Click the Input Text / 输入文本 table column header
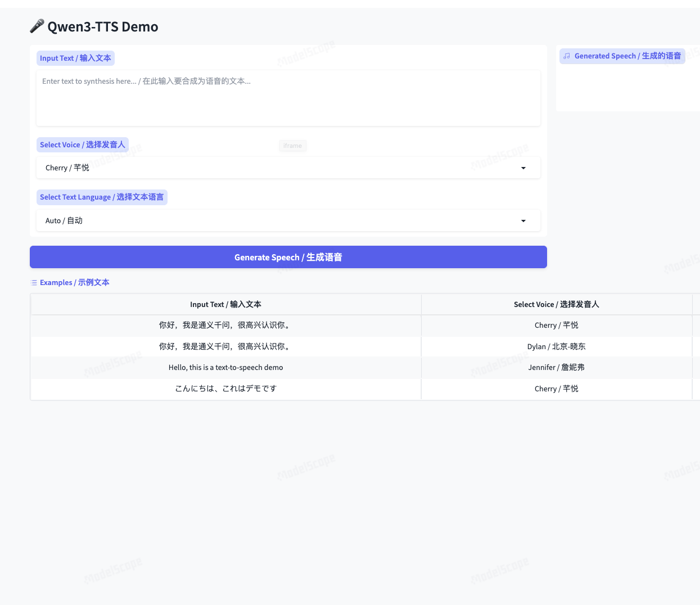 coord(225,304)
